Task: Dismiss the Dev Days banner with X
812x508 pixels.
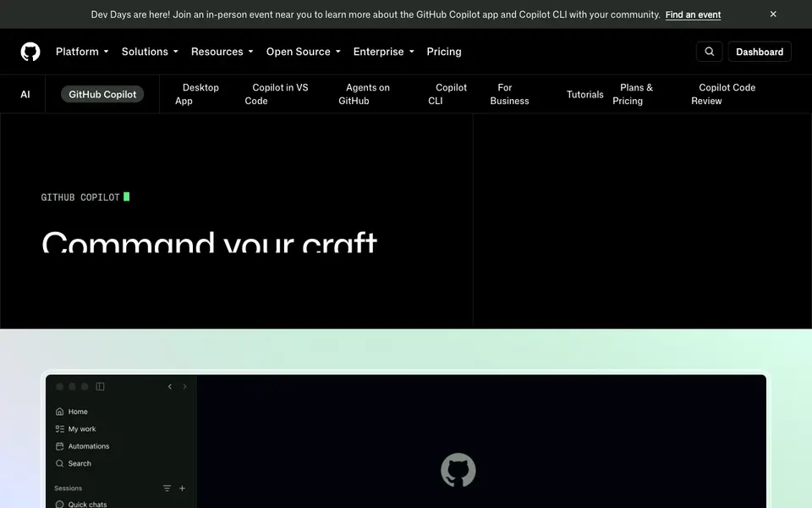Action: point(772,14)
